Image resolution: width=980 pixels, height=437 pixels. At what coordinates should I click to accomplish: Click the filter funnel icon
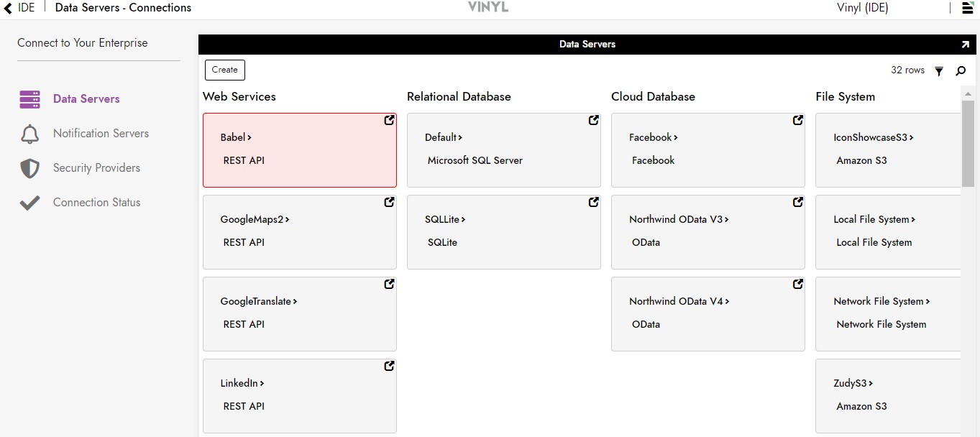[x=939, y=71]
